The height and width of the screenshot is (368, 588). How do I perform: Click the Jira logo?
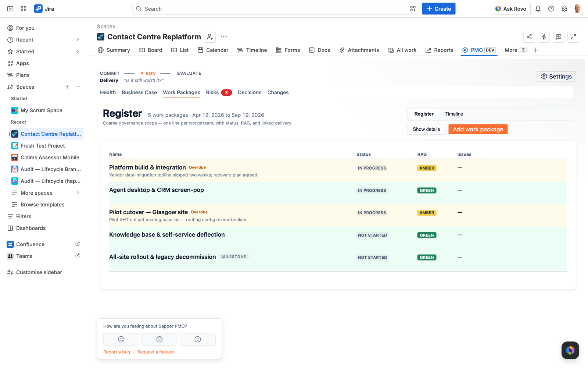point(44,9)
